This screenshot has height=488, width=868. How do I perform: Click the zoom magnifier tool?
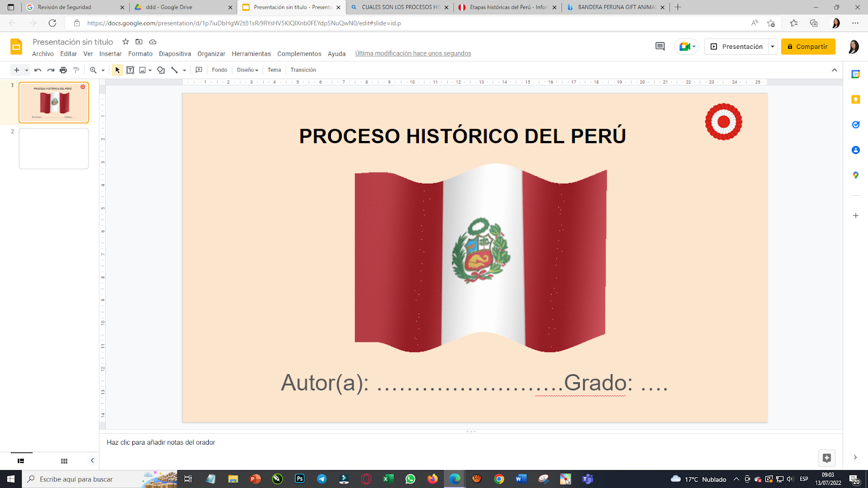point(93,70)
